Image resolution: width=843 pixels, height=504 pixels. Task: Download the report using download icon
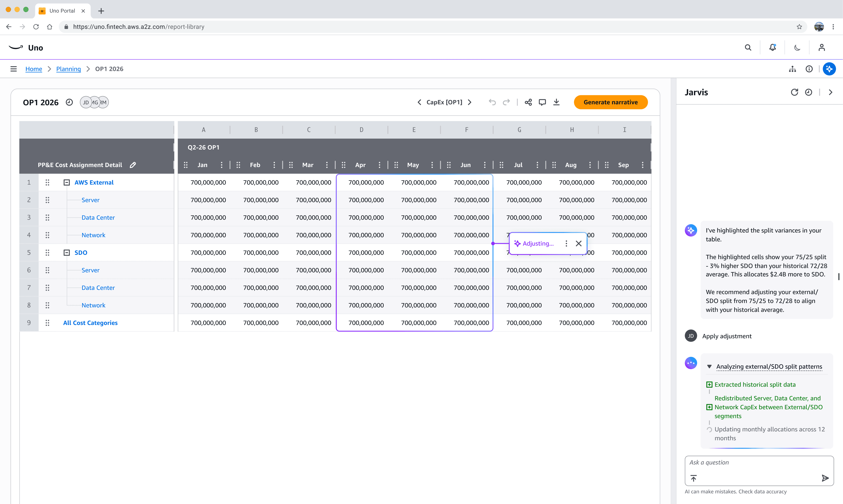556,102
